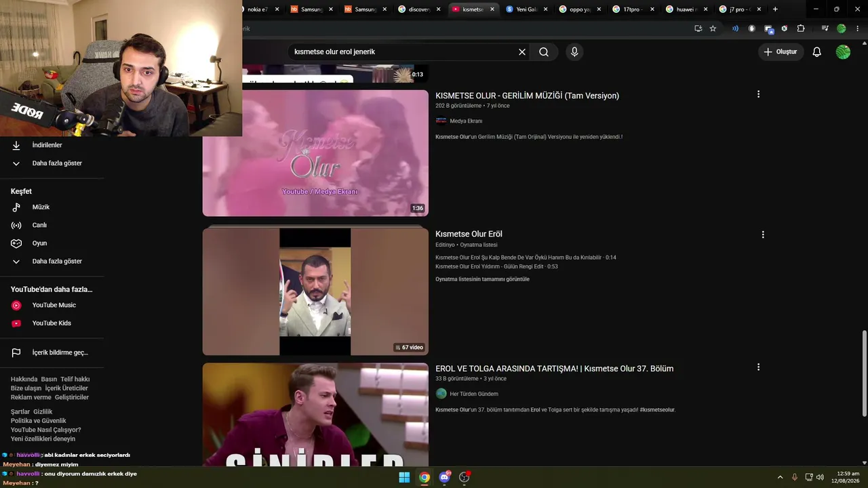868x488 pixels.
Task: Switch to the Yeni Gala tab
Action: [x=521, y=9]
